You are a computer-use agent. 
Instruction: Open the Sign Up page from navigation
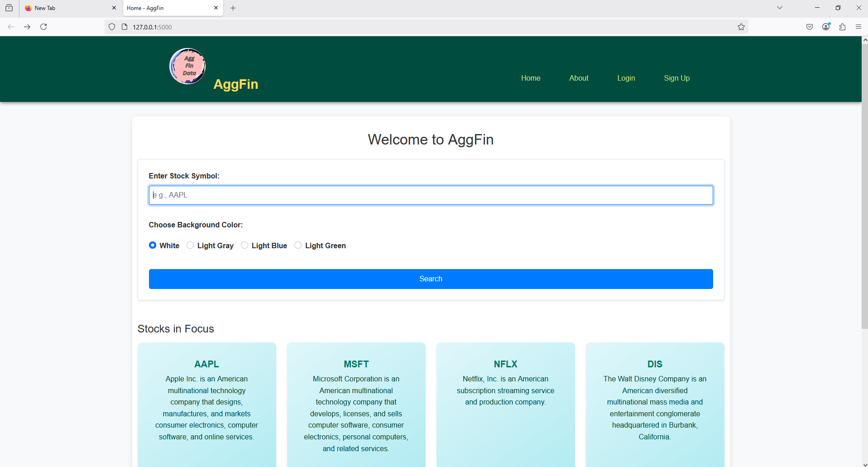[677, 78]
